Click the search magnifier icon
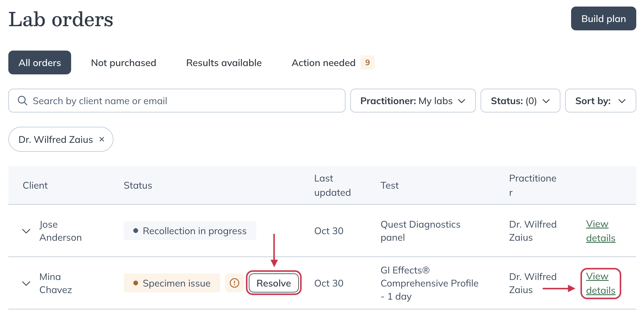The image size is (644, 313). 22,101
